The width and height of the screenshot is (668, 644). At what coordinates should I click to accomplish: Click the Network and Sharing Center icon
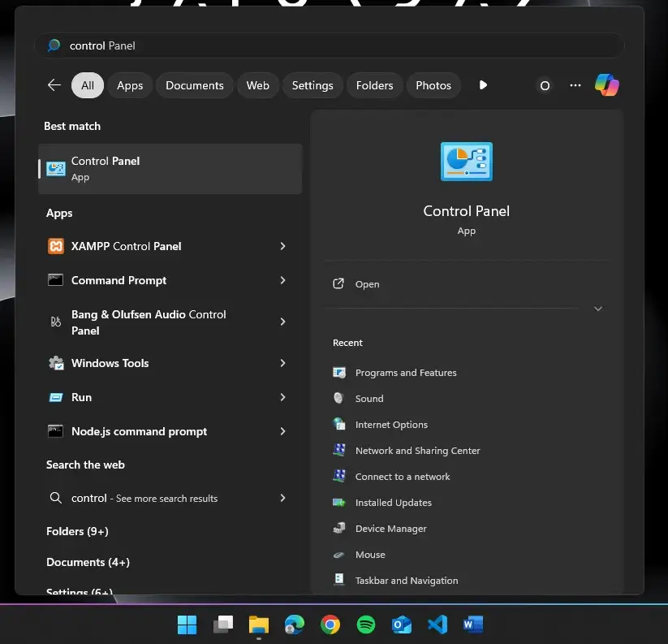pyautogui.click(x=339, y=450)
